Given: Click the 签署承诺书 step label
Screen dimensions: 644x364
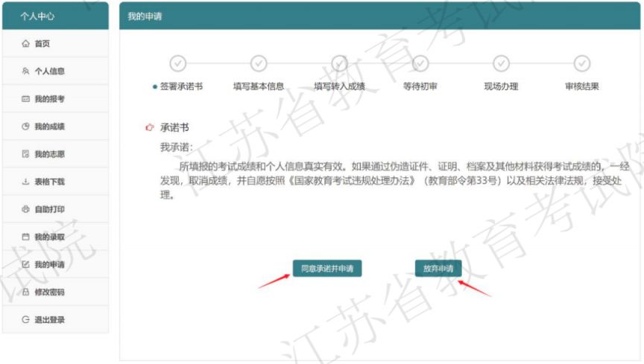Looking at the screenshot, I should 181,86.
